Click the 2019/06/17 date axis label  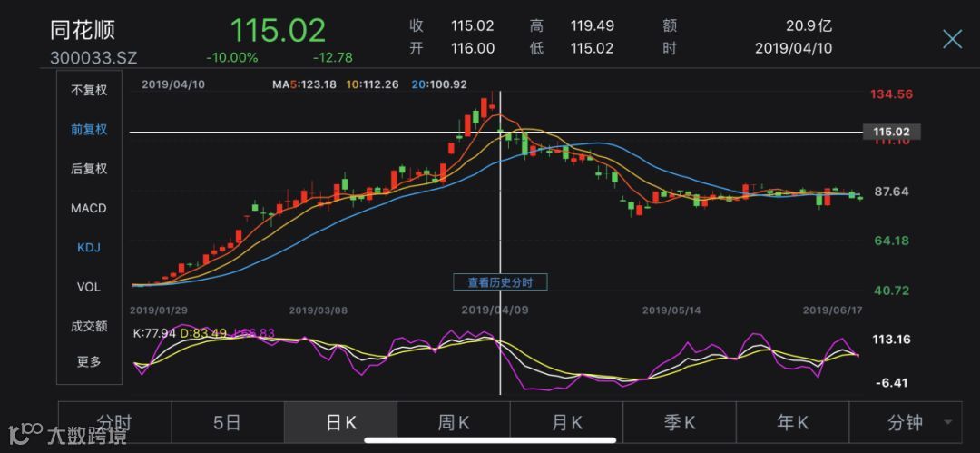click(x=832, y=310)
